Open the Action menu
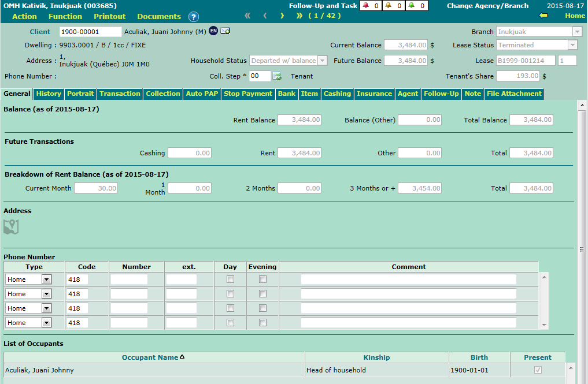Image resolution: width=588 pixels, height=384 pixels. click(x=24, y=16)
